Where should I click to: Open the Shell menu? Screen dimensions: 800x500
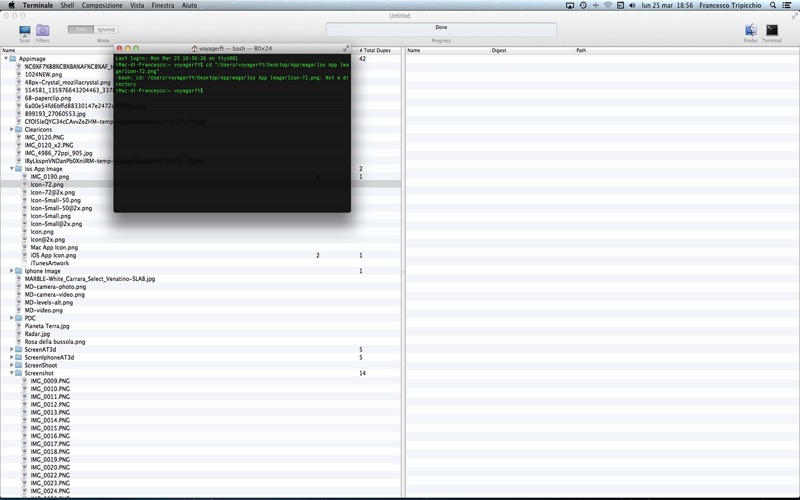[x=67, y=5]
